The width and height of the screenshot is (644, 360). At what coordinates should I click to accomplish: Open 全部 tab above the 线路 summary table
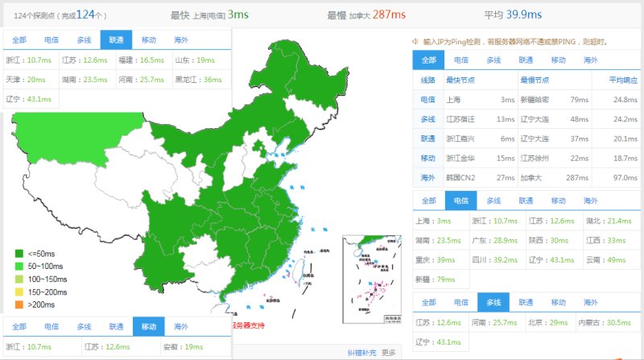click(x=428, y=60)
